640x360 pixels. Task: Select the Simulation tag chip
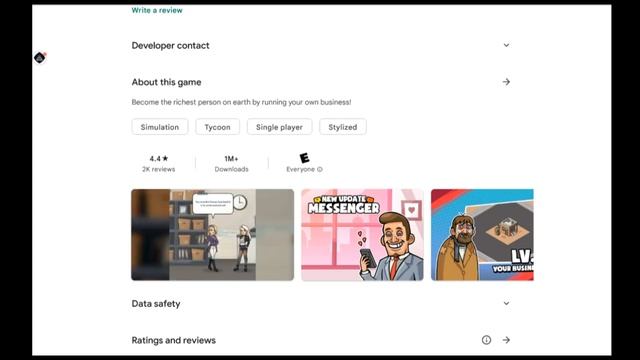160,127
